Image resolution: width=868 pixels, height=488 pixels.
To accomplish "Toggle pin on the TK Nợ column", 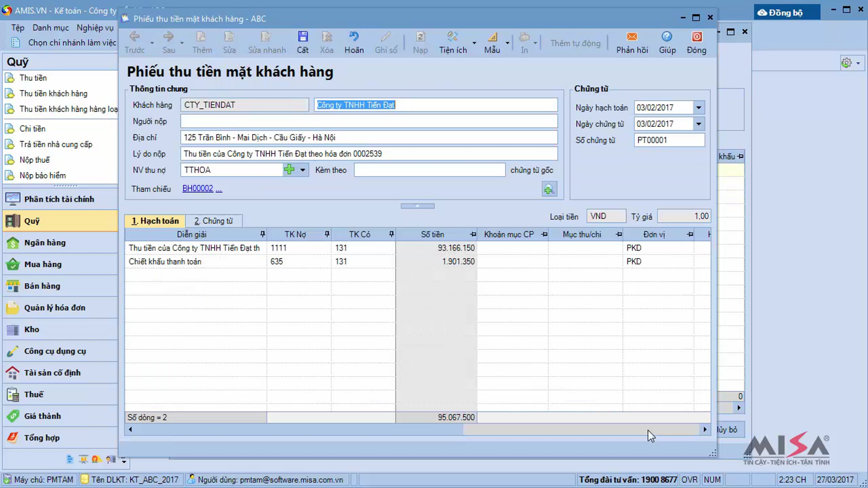I will click(327, 234).
